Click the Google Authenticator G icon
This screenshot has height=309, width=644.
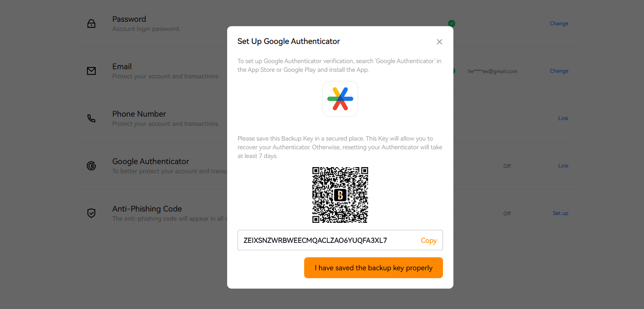tap(91, 166)
